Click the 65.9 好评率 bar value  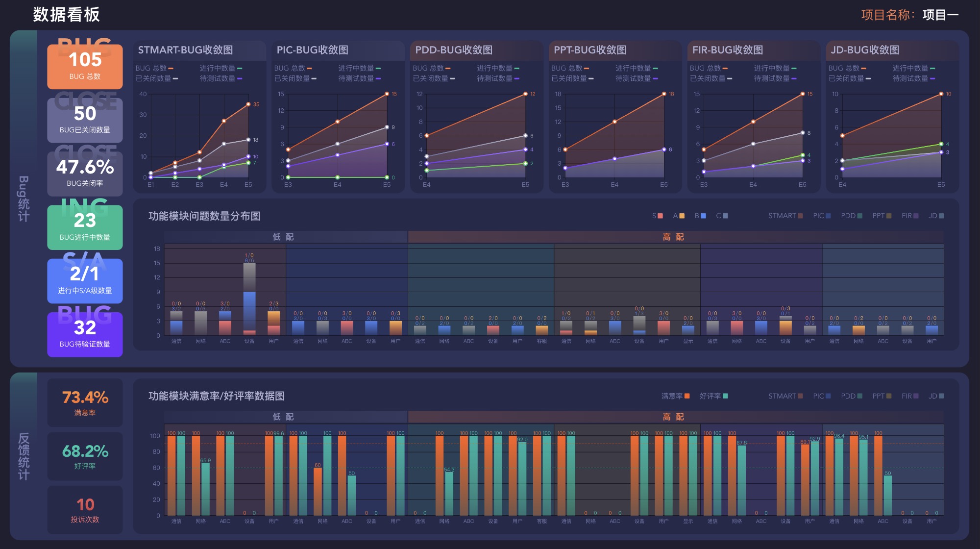pyautogui.click(x=205, y=460)
